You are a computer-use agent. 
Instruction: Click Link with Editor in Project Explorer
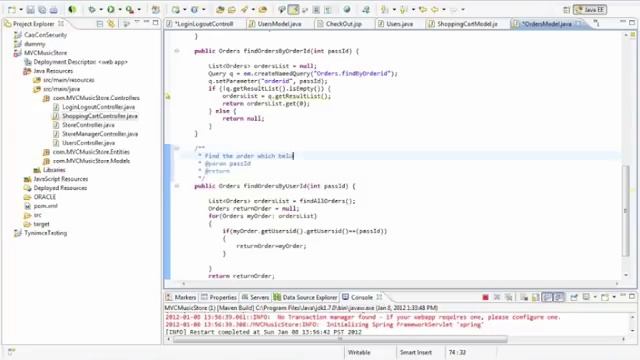(111, 24)
